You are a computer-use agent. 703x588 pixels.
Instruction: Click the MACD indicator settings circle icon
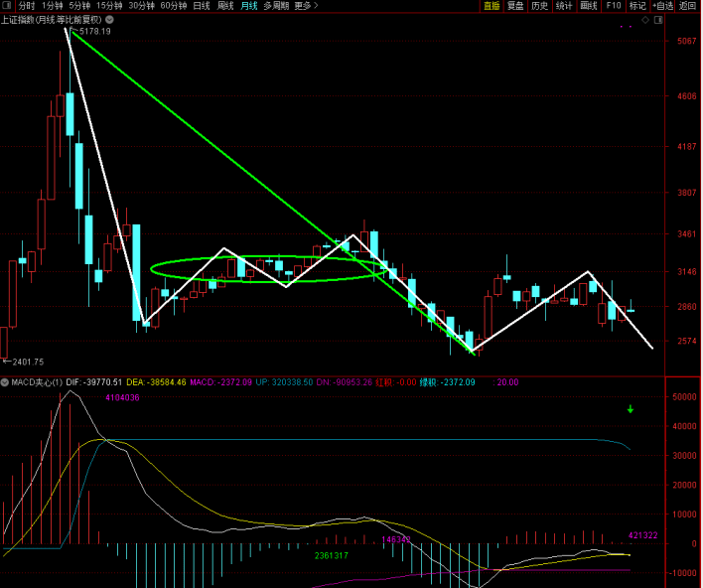[5, 382]
